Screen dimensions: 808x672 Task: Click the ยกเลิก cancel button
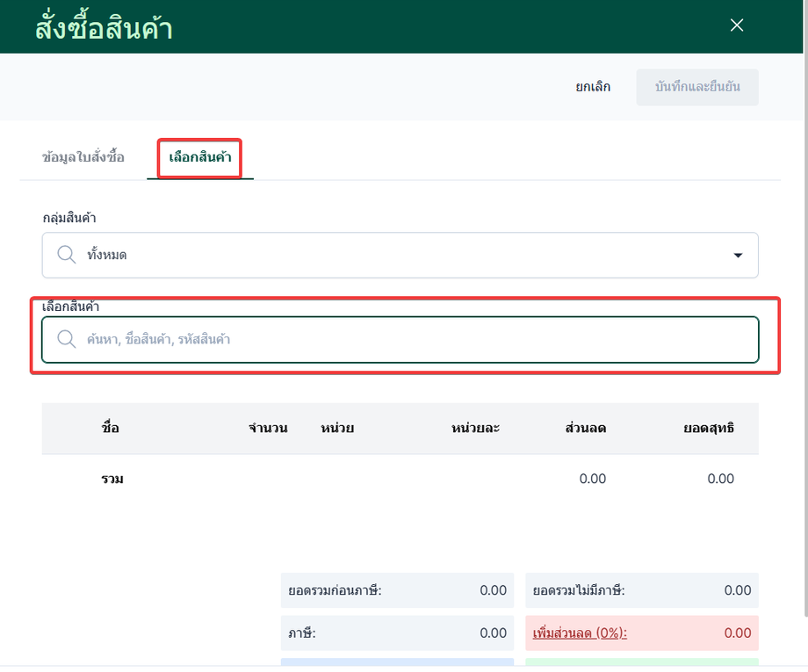(x=593, y=87)
